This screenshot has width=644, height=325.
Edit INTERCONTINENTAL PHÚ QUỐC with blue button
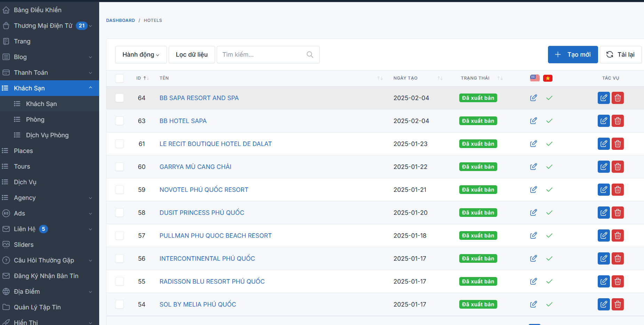[604, 259]
